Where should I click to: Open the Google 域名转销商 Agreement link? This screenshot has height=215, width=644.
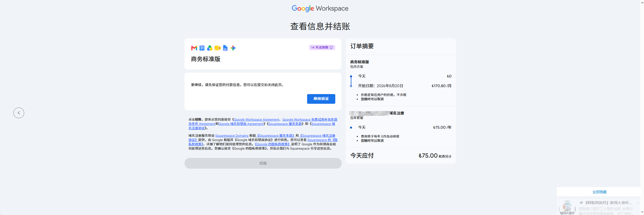pyautogui.click(x=241, y=124)
